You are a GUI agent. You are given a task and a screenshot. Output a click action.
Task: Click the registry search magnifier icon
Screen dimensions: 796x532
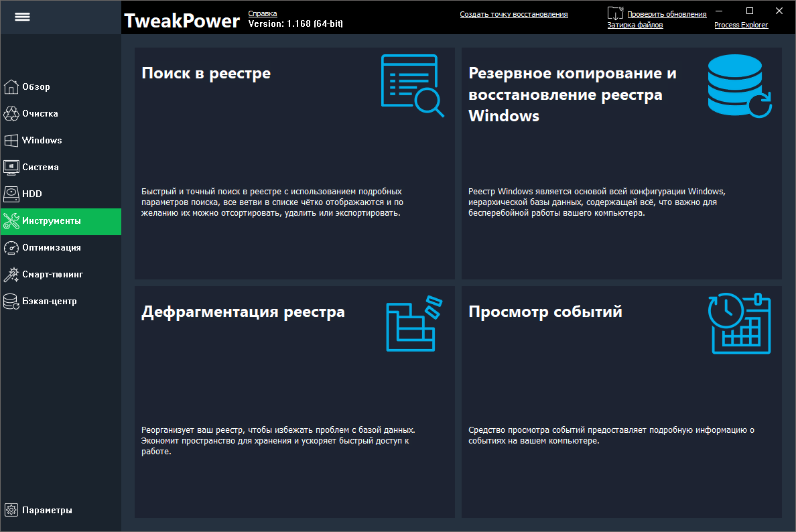point(412,85)
